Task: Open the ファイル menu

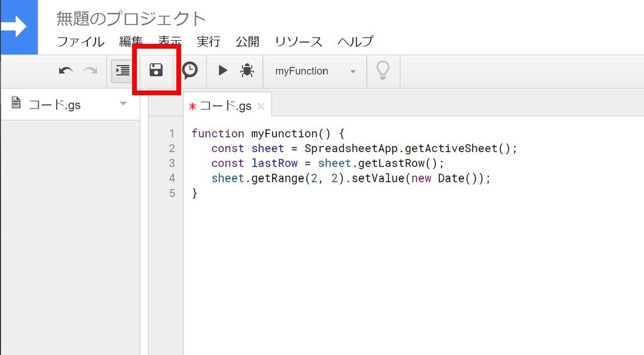Action: (x=80, y=41)
